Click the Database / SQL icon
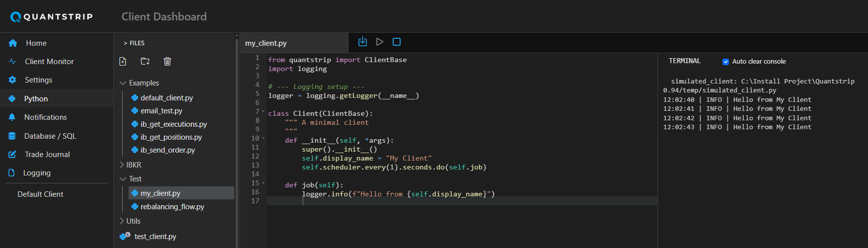This screenshot has width=868, height=248. [x=12, y=136]
